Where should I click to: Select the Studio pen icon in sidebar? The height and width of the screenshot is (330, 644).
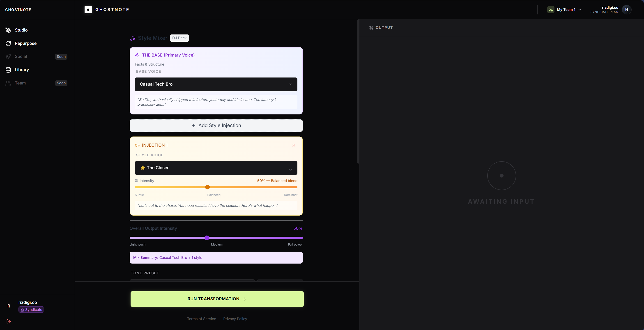click(8, 30)
